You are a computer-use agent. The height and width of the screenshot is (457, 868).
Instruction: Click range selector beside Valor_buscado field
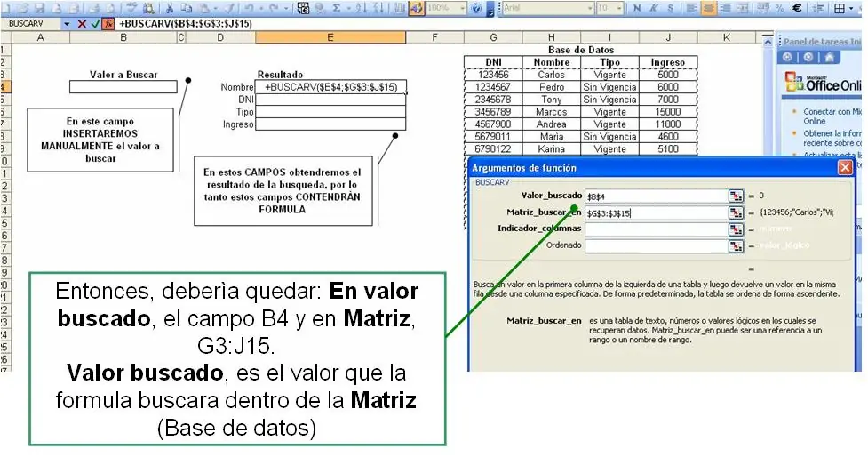[736, 196]
